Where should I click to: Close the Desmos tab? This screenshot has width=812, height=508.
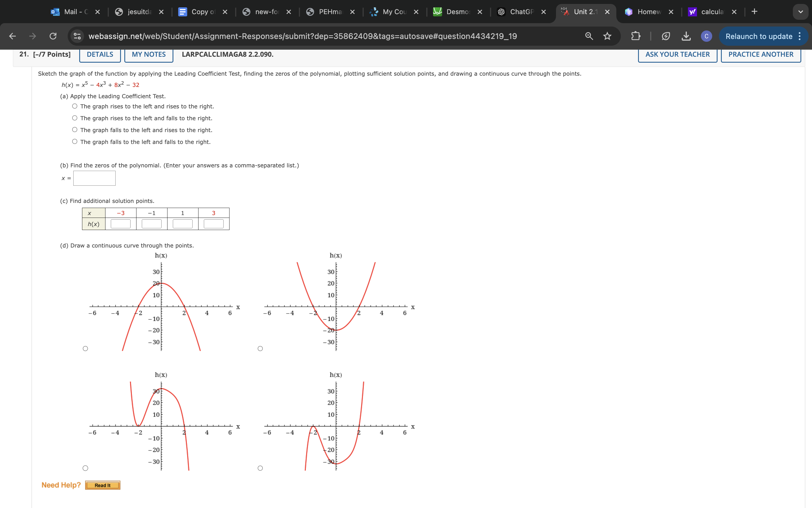coord(480,12)
